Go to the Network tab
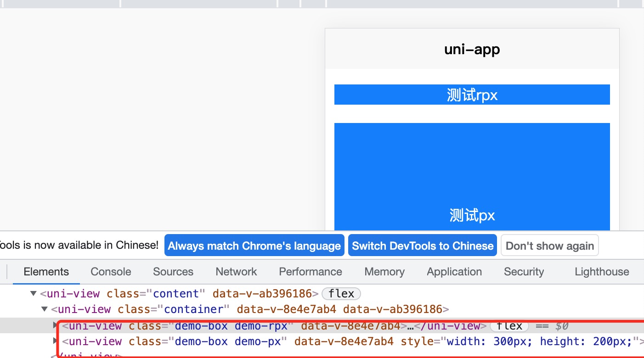This screenshot has width=644, height=358. [x=236, y=272]
